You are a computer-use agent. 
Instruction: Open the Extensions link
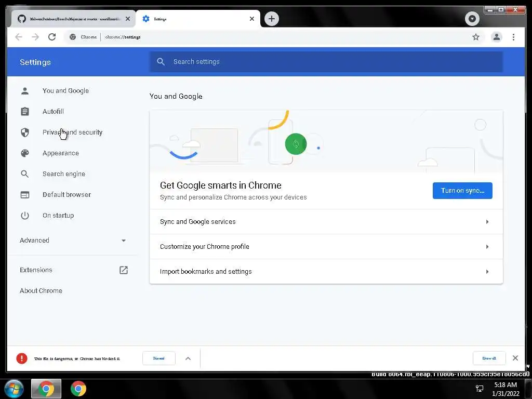point(36,270)
